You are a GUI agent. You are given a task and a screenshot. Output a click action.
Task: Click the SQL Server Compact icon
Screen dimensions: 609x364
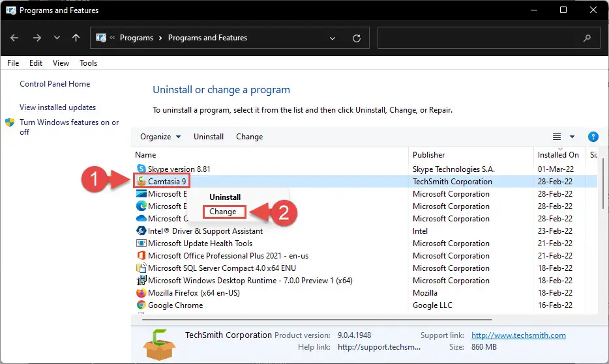coord(141,268)
